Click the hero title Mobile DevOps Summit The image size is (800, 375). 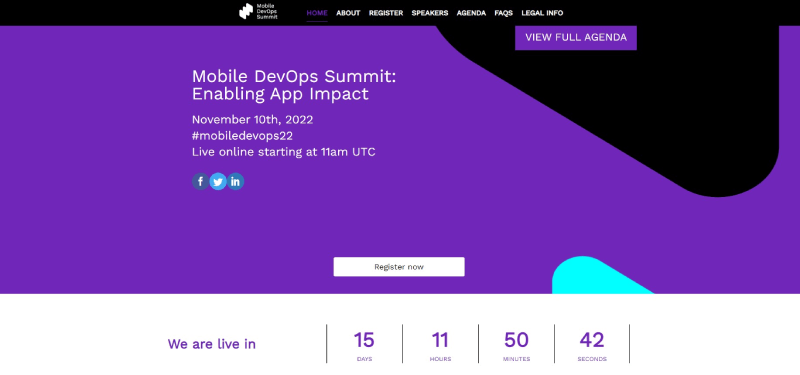click(294, 77)
